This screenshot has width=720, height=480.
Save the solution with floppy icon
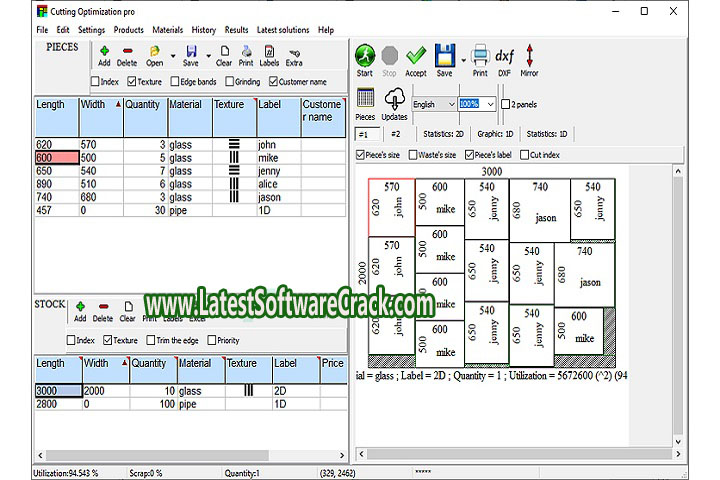pyautogui.click(x=445, y=60)
